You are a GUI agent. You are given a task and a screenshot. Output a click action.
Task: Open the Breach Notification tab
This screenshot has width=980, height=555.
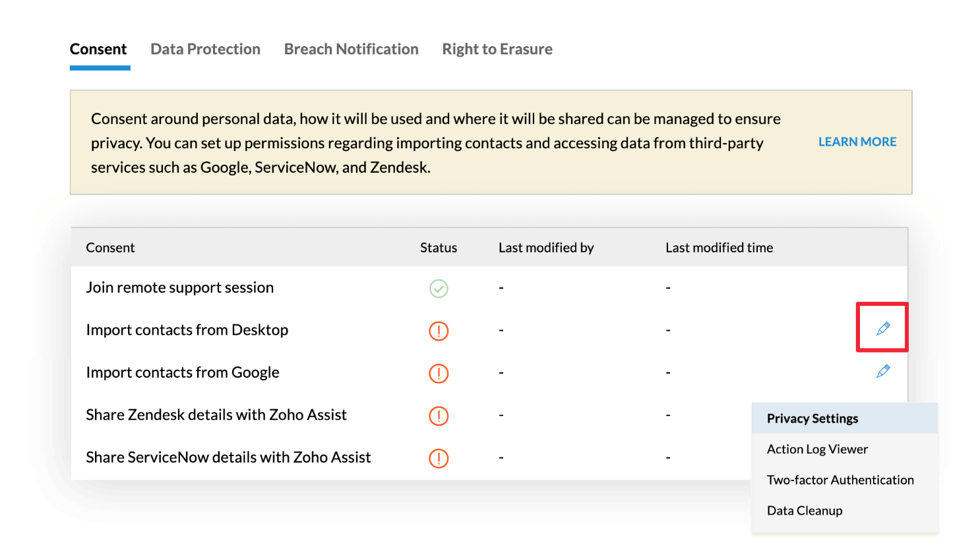pyautogui.click(x=351, y=49)
